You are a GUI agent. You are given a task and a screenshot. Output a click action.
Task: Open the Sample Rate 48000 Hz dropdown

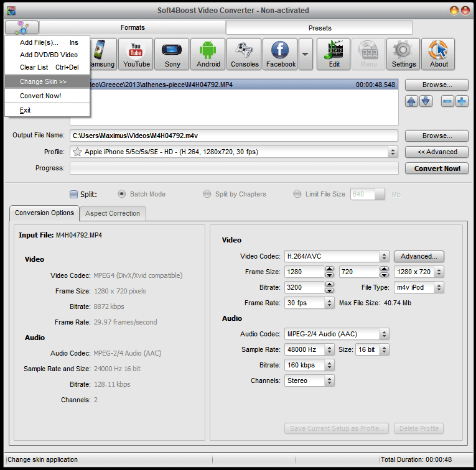click(x=329, y=349)
